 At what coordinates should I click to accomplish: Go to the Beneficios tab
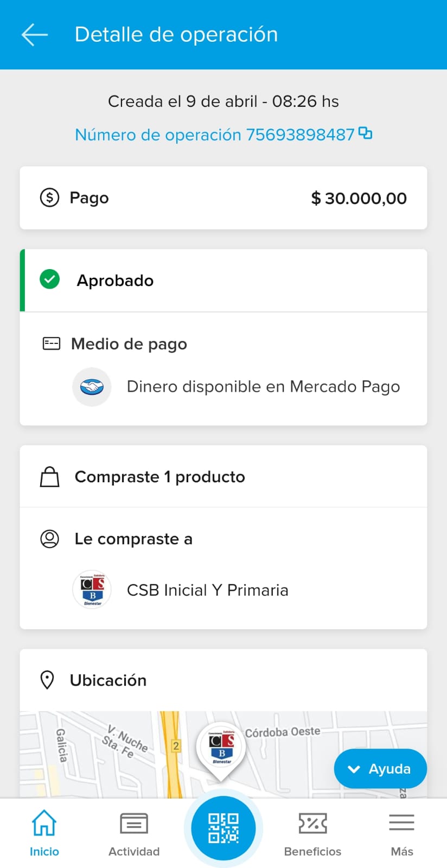(x=312, y=833)
